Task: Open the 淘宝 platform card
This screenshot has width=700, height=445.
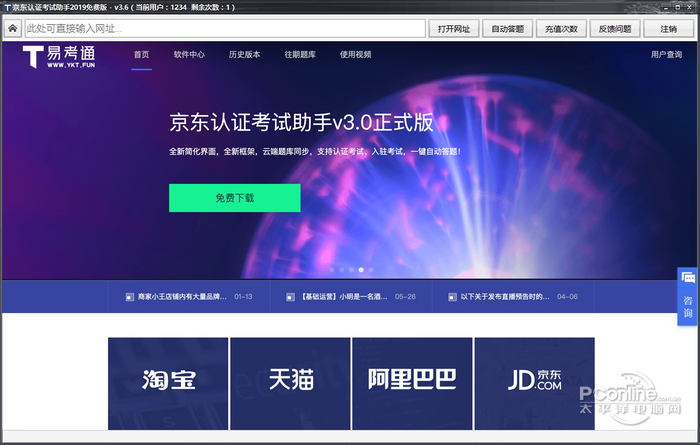Action: [168, 384]
